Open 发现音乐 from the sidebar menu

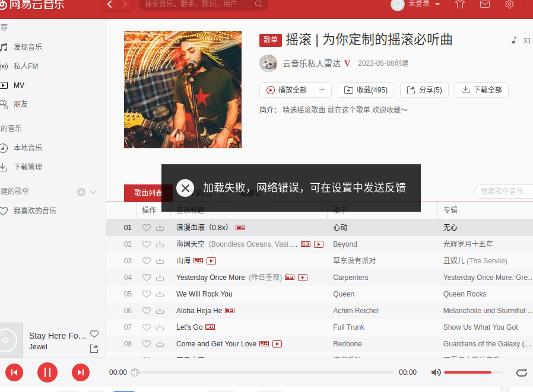click(27, 46)
